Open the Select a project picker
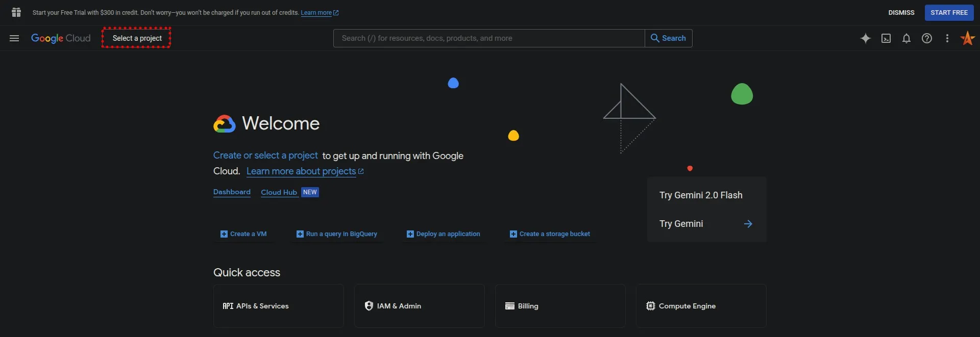This screenshot has height=337, width=980. [x=137, y=38]
